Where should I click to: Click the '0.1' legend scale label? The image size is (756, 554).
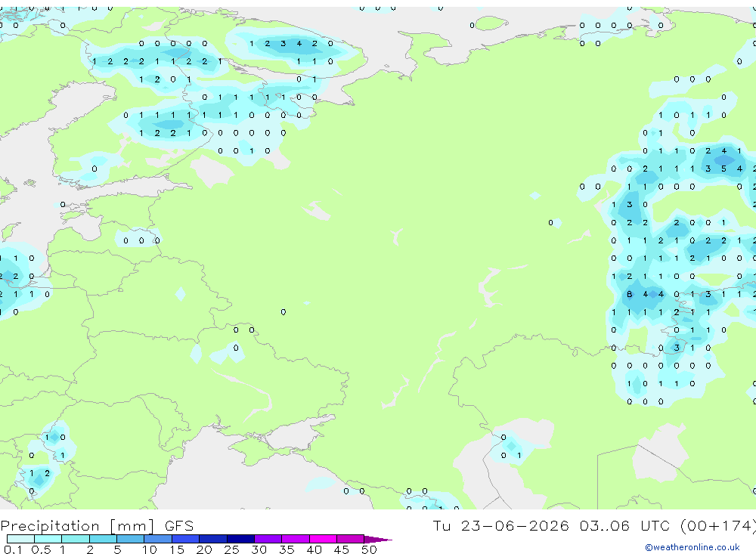point(13,549)
